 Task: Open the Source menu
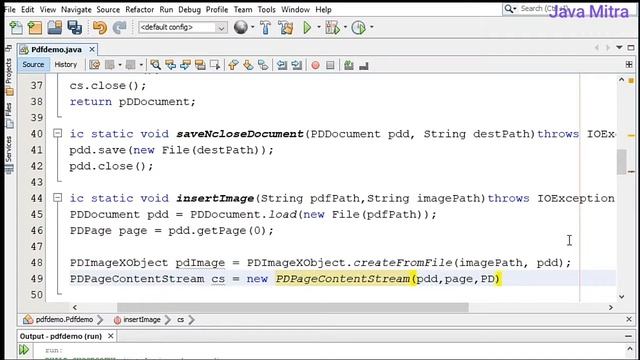click(108, 9)
